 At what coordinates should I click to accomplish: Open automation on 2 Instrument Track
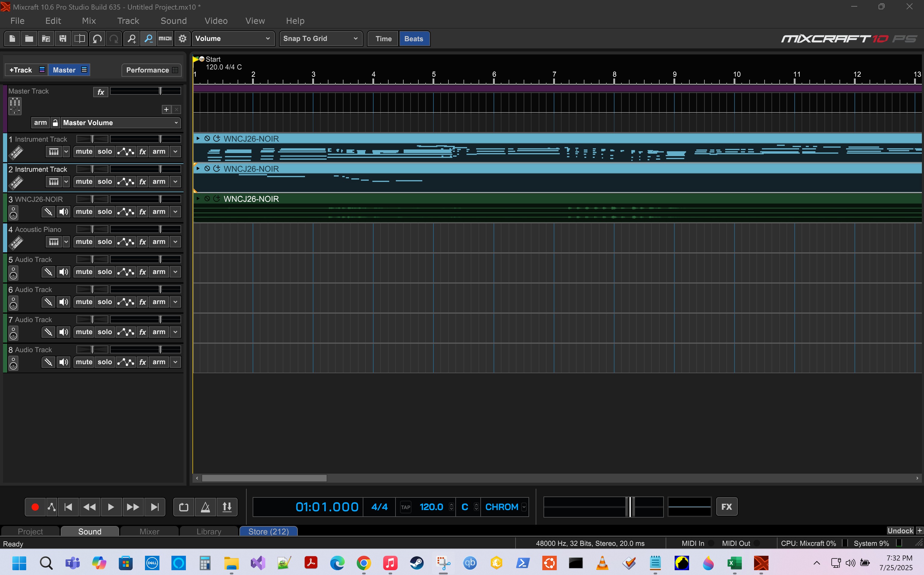point(125,181)
